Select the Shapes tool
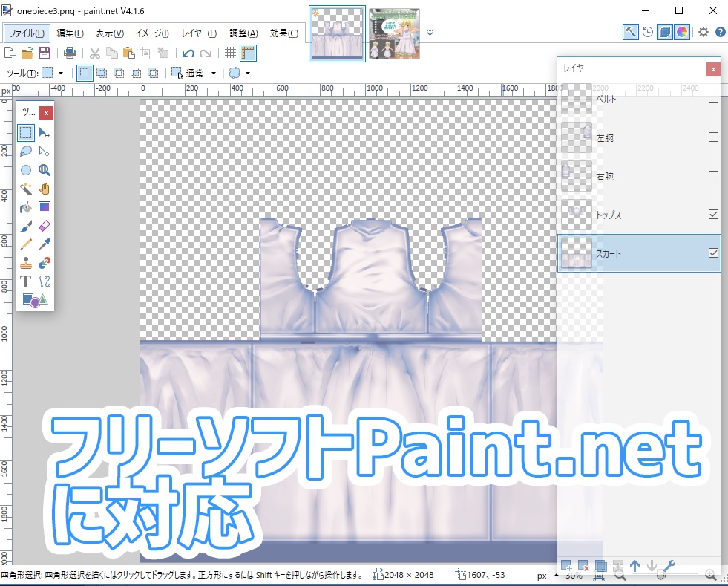728x586 pixels. pos(35,300)
